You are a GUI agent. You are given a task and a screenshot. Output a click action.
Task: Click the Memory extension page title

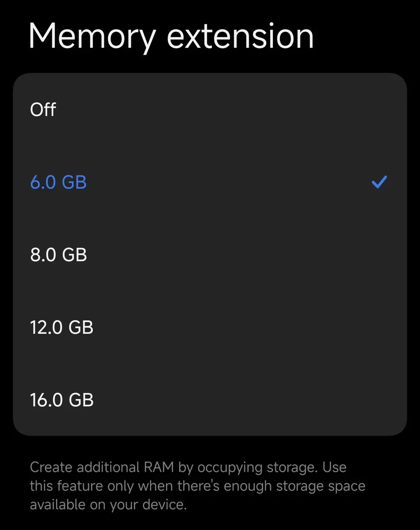(171, 36)
